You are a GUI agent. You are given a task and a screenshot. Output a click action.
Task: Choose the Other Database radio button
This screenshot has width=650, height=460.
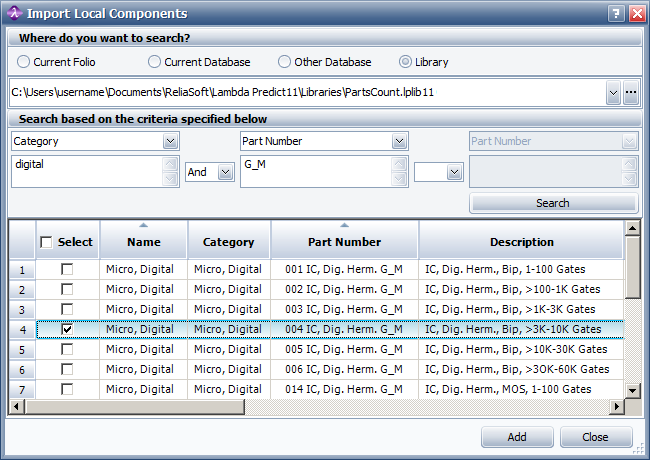pyautogui.click(x=284, y=62)
